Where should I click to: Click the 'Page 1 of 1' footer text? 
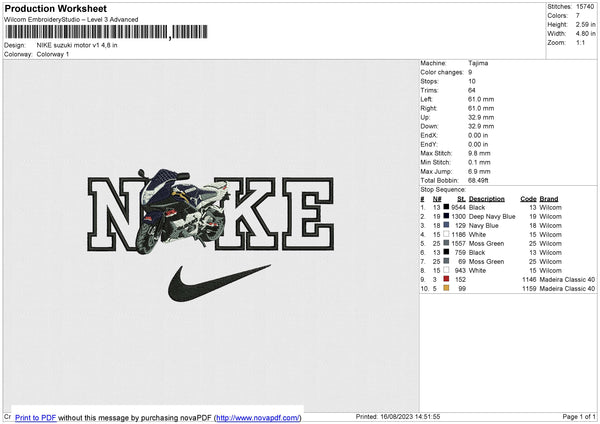[579, 416]
